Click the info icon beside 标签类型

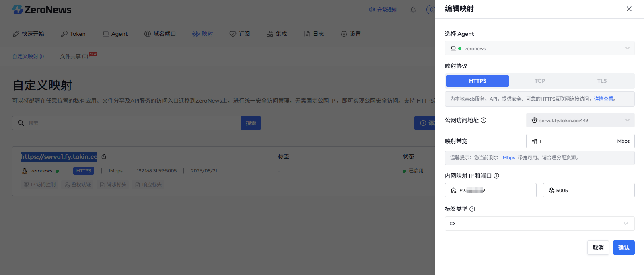pos(472,209)
